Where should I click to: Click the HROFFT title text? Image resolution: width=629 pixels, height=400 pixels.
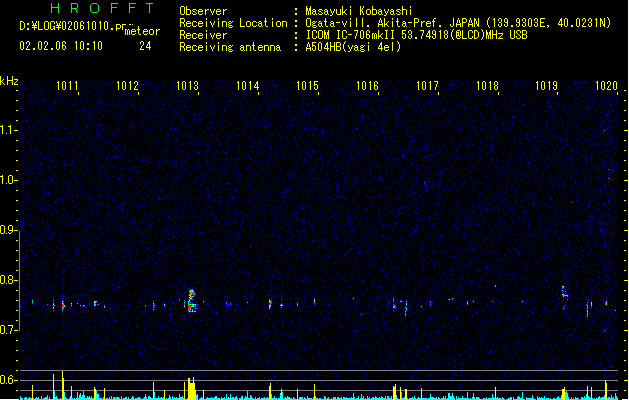point(102,8)
